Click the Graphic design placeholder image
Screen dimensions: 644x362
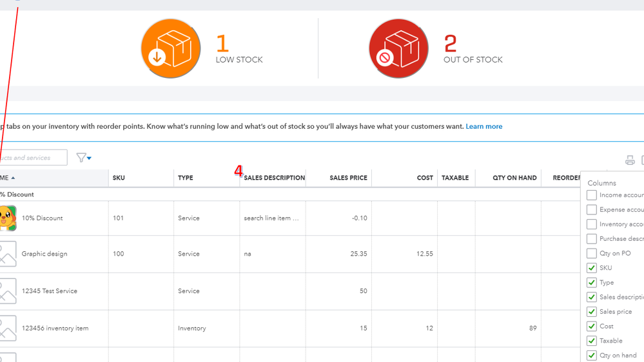point(8,254)
